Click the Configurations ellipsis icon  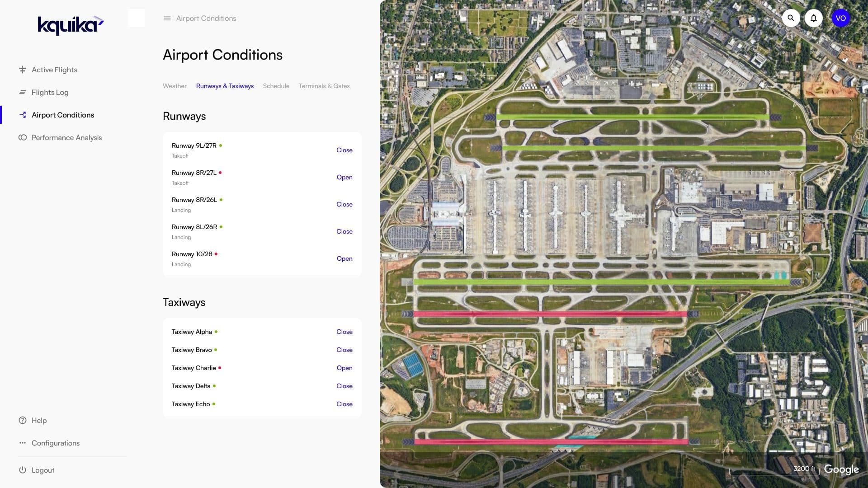pyautogui.click(x=23, y=443)
